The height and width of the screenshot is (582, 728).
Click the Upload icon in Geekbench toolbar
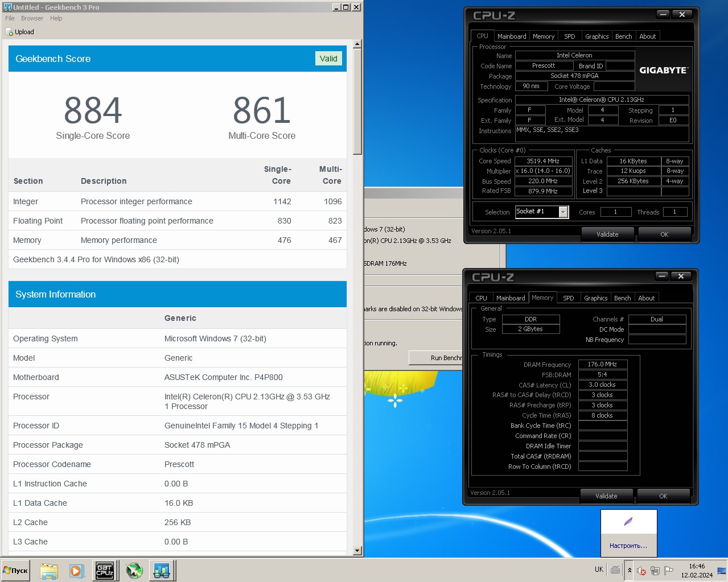[9, 32]
